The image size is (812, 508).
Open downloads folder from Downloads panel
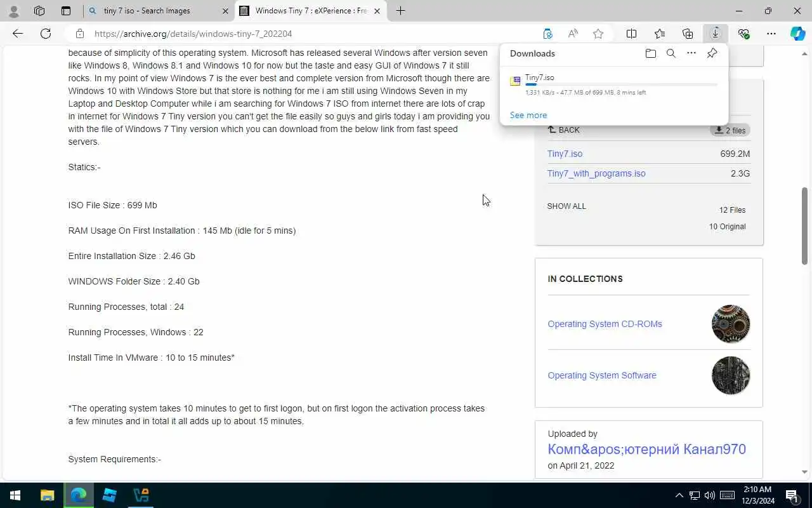point(650,53)
